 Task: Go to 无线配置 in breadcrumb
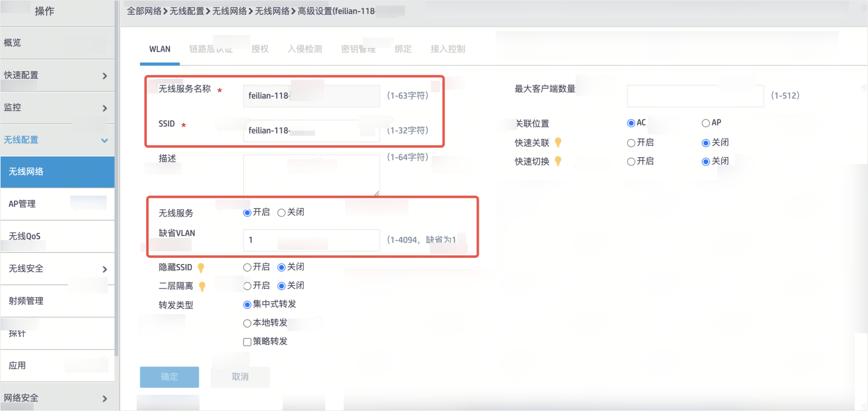[x=187, y=11]
